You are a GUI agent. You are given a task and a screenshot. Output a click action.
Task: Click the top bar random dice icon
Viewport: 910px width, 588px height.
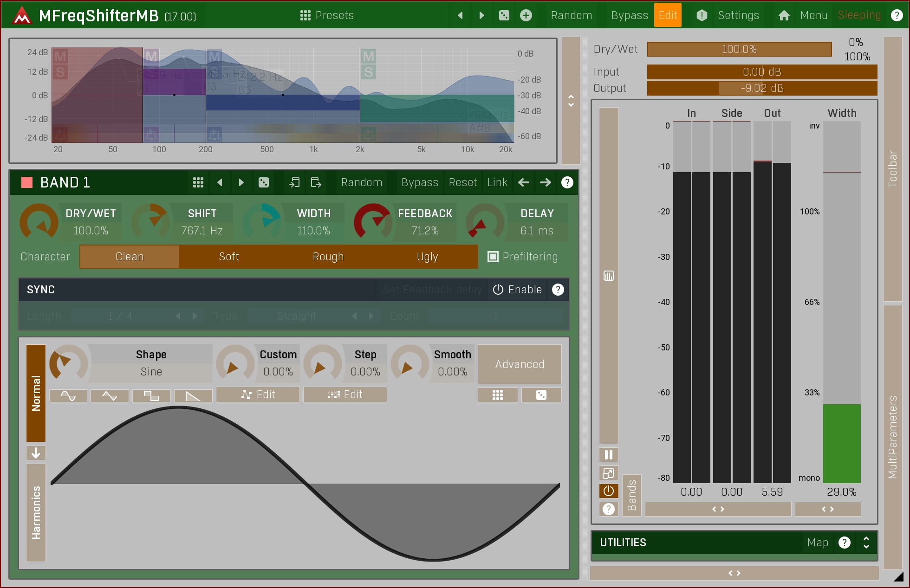(x=504, y=15)
